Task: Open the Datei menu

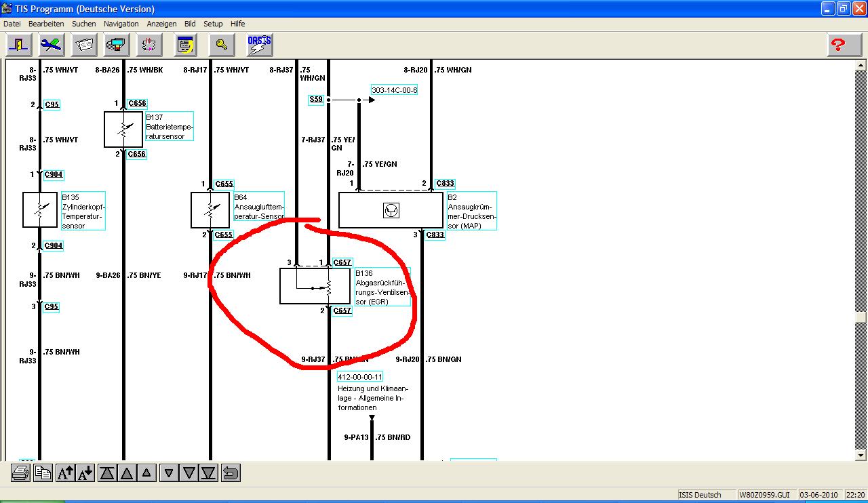Action: (x=12, y=24)
